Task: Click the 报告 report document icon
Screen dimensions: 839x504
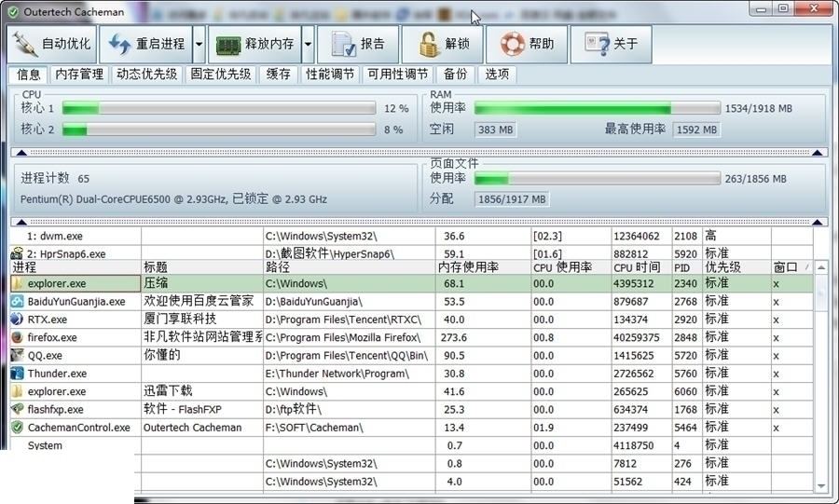Action: [x=343, y=44]
